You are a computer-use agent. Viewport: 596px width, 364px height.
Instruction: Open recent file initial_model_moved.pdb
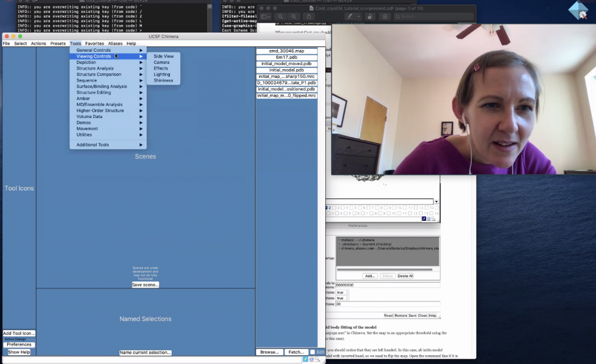[x=286, y=64]
